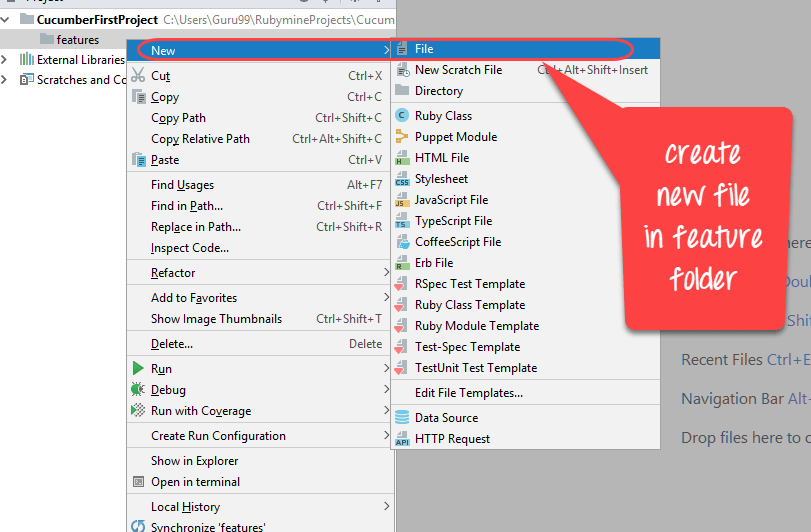
Task: Expand the Scratches and Consoles node
Action: click(x=6, y=80)
